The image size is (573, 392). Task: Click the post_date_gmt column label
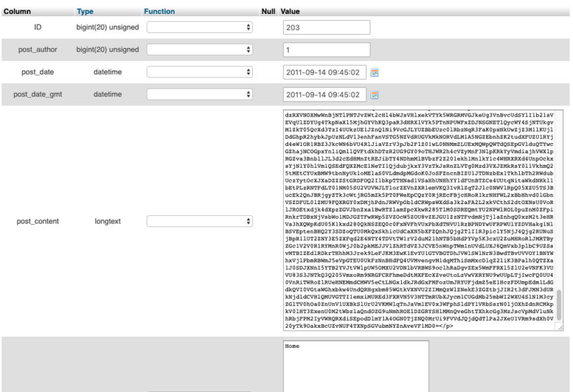[x=38, y=94]
